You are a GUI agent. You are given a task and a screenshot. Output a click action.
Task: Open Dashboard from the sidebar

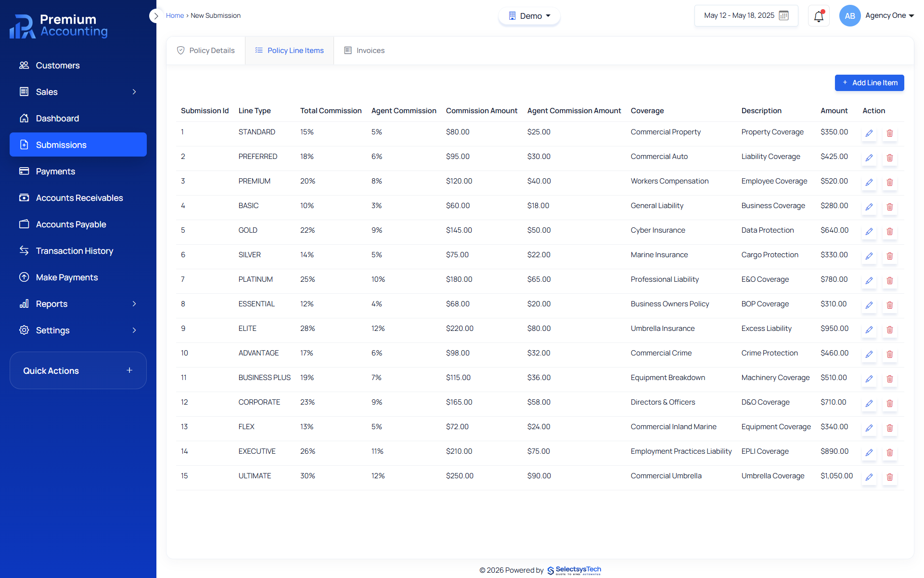click(78, 118)
